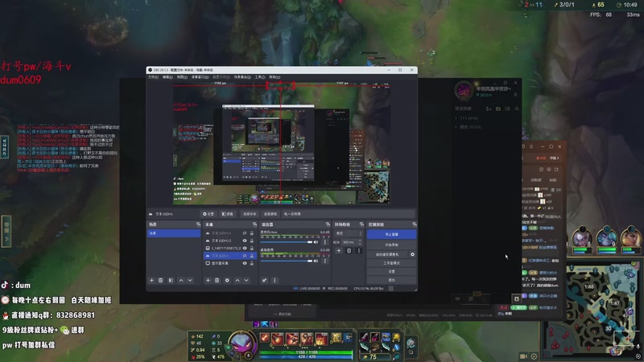Screen dimensions: 644x362
Task: Open advanced audio properties gear in the mixer
Action: click(x=265, y=280)
